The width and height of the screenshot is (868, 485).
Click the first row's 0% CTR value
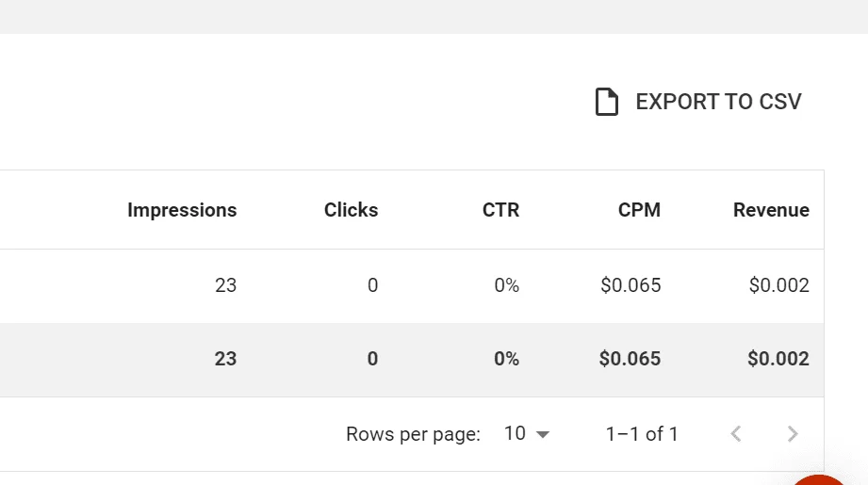506,285
